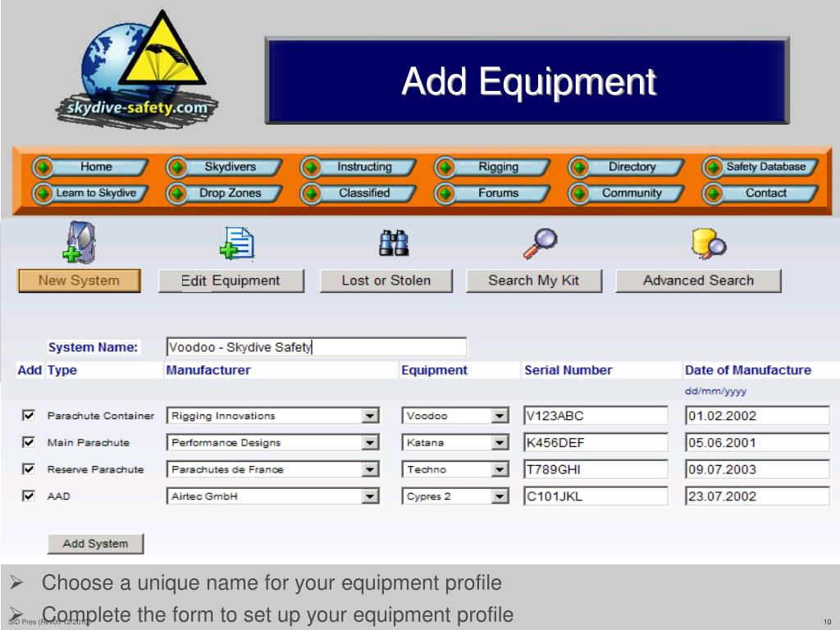Click the Serial Number column header

click(x=568, y=370)
